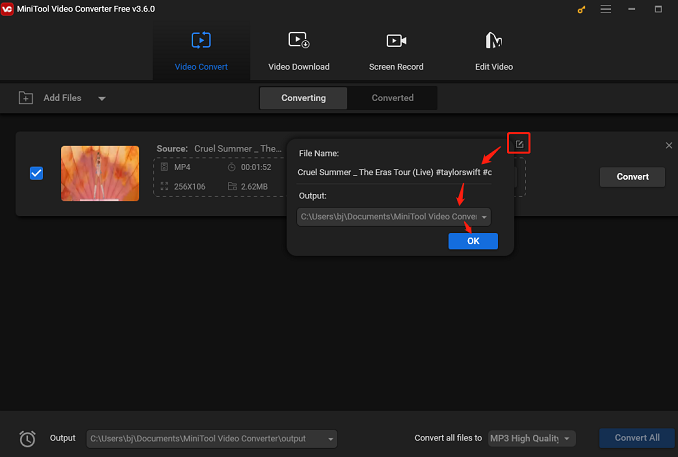
Task: Expand the Add Files dropdown arrow
Action: click(102, 99)
